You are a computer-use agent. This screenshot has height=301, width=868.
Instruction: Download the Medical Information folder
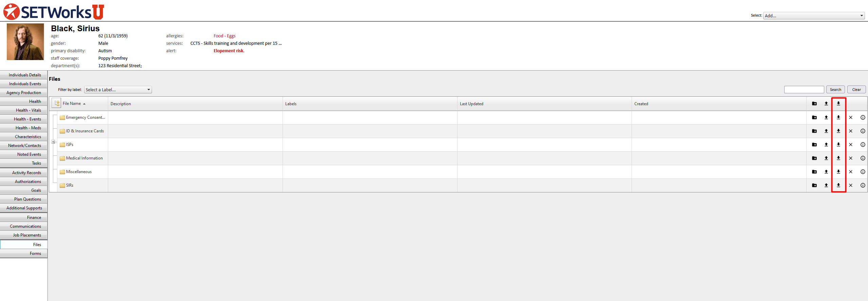pos(838,158)
